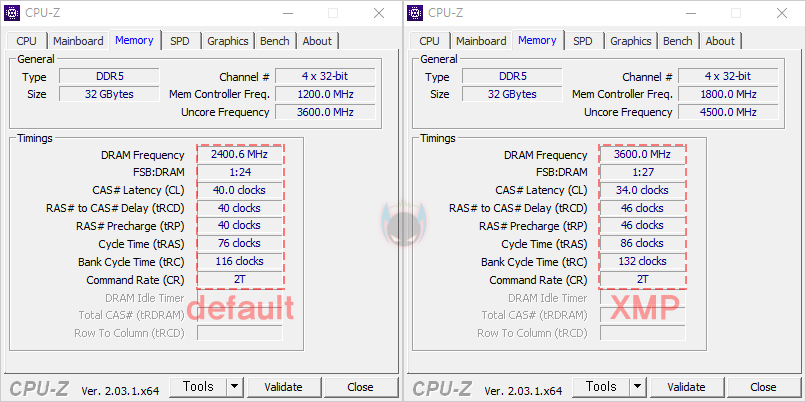Click the 1:27 FSB:DRAM value
The width and height of the screenshot is (806, 402).
pos(643,172)
